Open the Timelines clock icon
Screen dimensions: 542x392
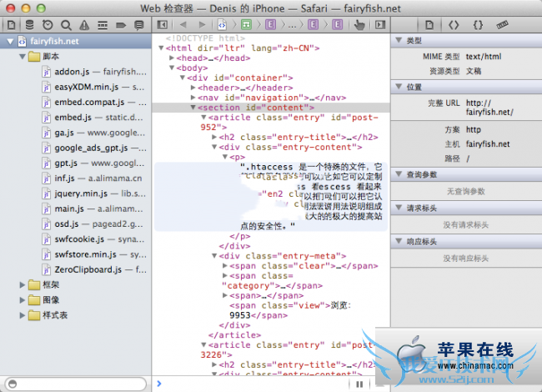48,25
